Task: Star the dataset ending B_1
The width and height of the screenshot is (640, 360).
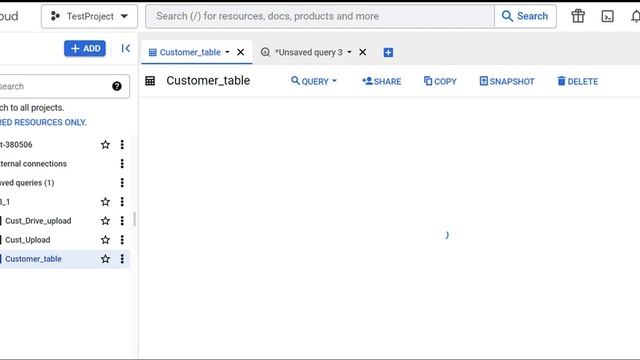Action: pos(105,202)
